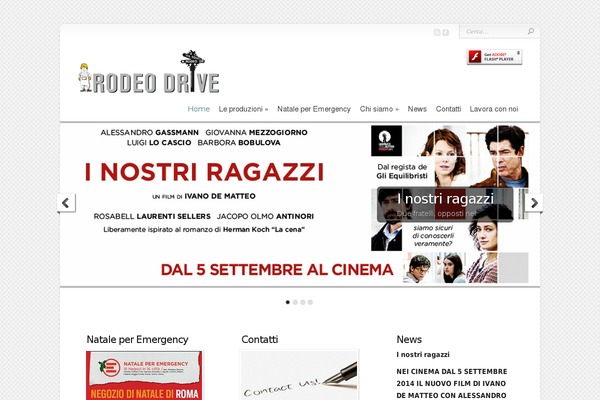Show next slide with right arrow
Image resolution: width=600 pixels, height=400 pixels.
[x=534, y=203]
